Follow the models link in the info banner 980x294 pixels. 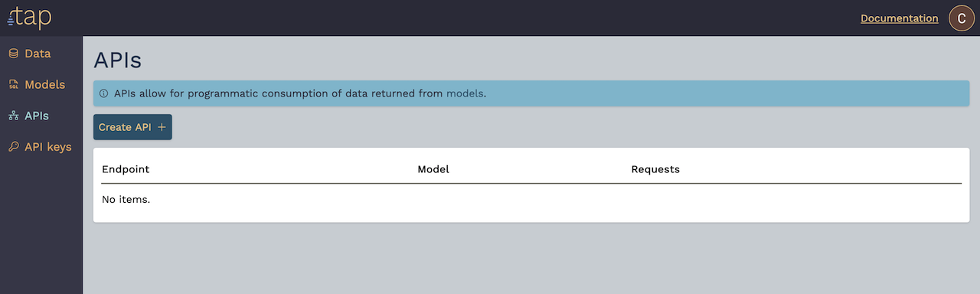click(x=465, y=93)
